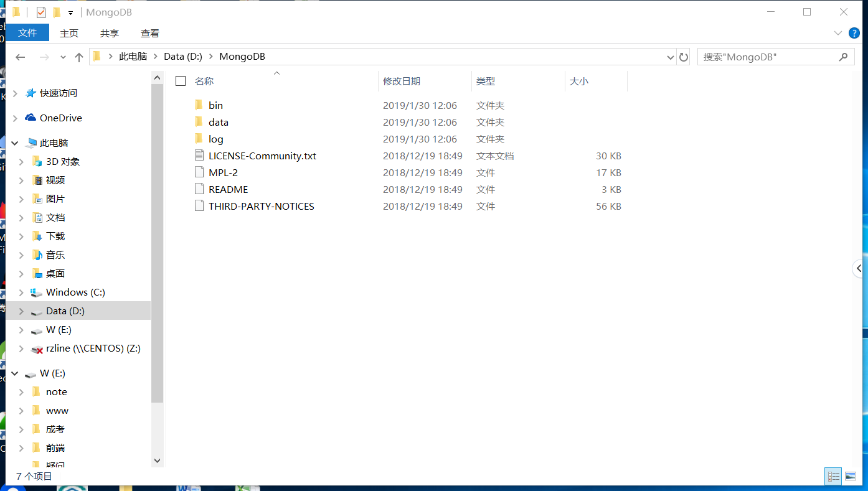Click the LICENSE-Community.txt file icon
Screen dimensions: 868x491
click(x=199, y=156)
